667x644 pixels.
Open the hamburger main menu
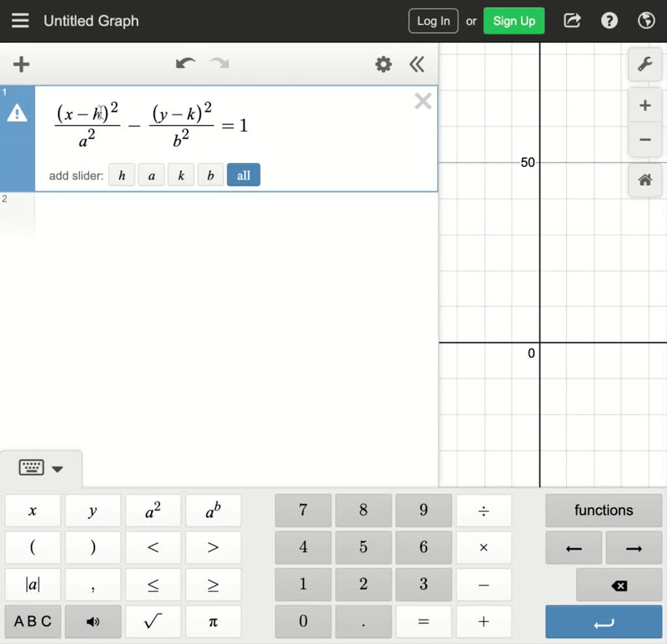coord(20,21)
